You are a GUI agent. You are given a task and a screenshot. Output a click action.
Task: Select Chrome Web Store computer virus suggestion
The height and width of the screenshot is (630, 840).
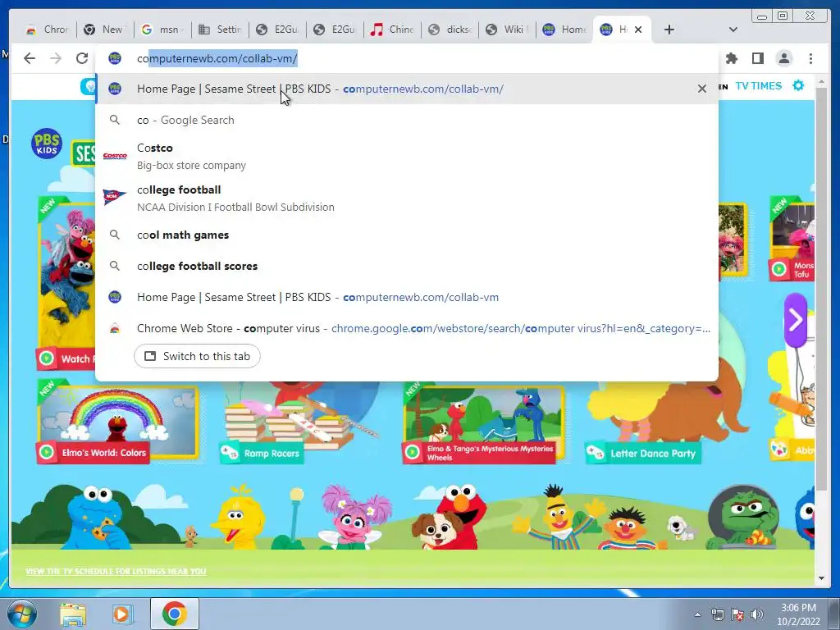tap(407, 328)
